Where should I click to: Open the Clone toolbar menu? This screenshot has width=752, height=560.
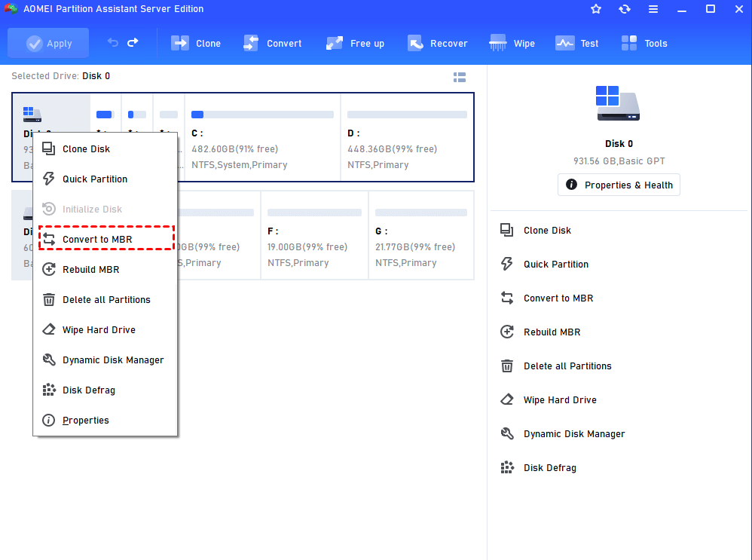pos(196,43)
